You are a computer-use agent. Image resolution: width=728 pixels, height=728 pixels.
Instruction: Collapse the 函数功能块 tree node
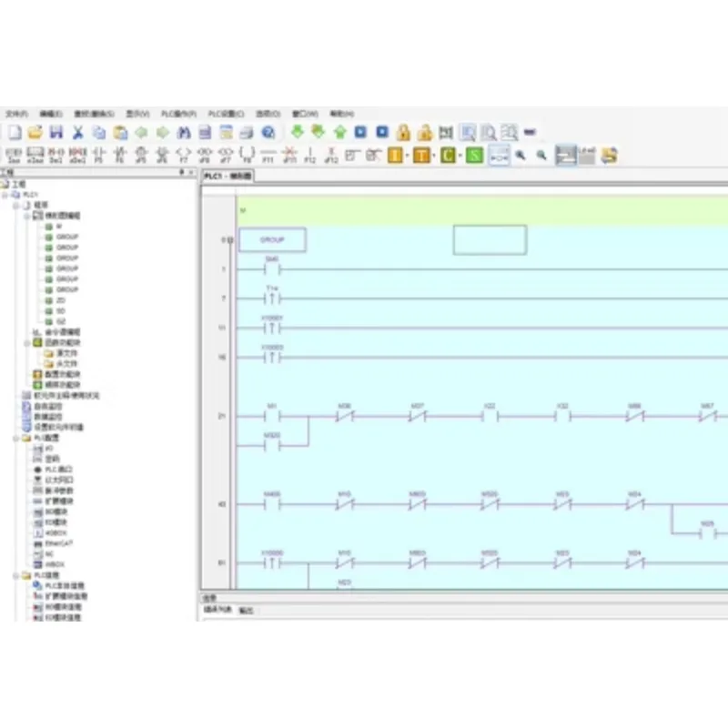[x=26, y=343]
